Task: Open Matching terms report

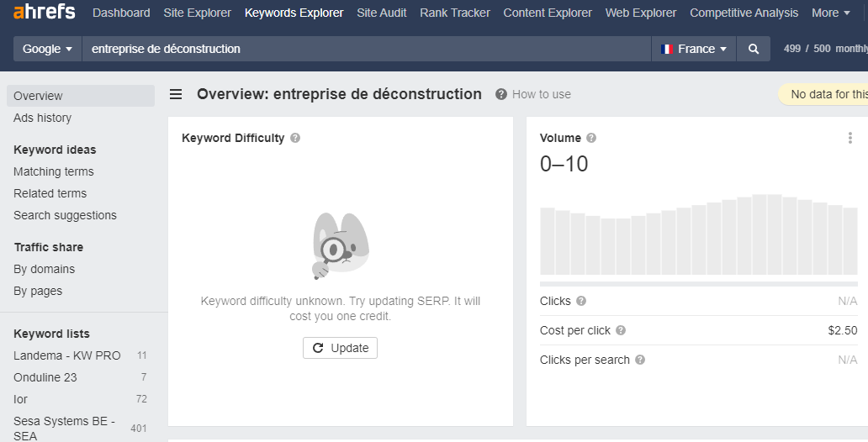Action: click(x=54, y=171)
